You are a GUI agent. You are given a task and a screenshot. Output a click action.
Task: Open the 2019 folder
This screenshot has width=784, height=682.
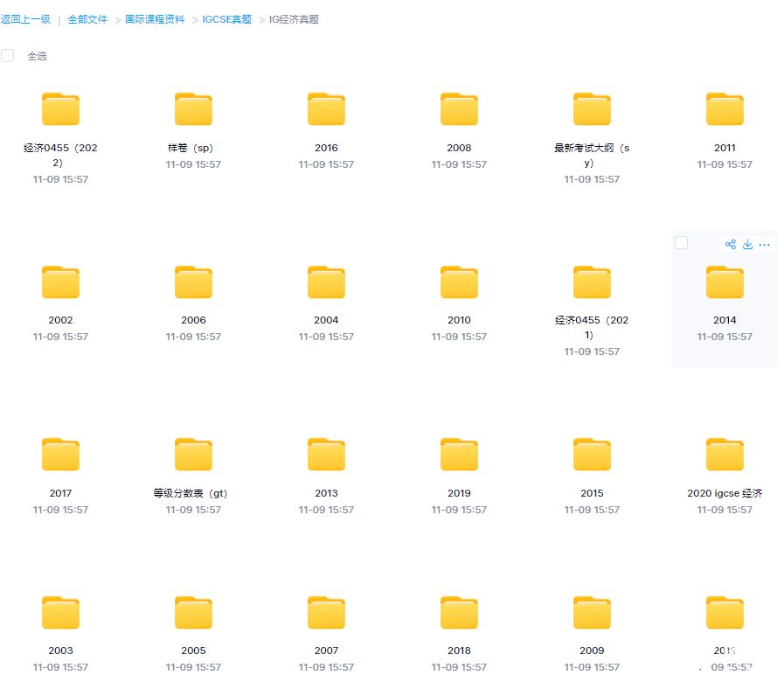459,455
